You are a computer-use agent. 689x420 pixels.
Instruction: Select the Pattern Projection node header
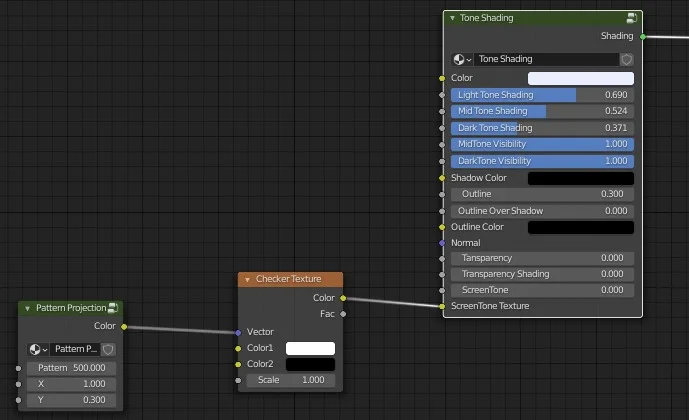(70, 308)
